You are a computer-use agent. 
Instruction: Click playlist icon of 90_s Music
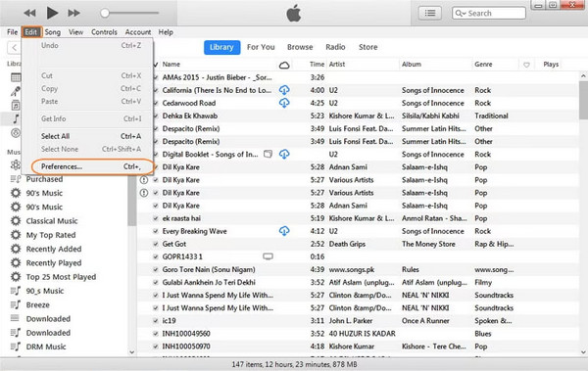click(x=16, y=291)
